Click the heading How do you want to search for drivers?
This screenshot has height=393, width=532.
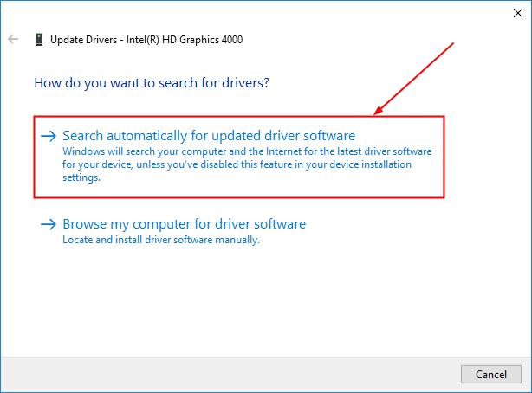pyautogui.click(x=152, y=83)
